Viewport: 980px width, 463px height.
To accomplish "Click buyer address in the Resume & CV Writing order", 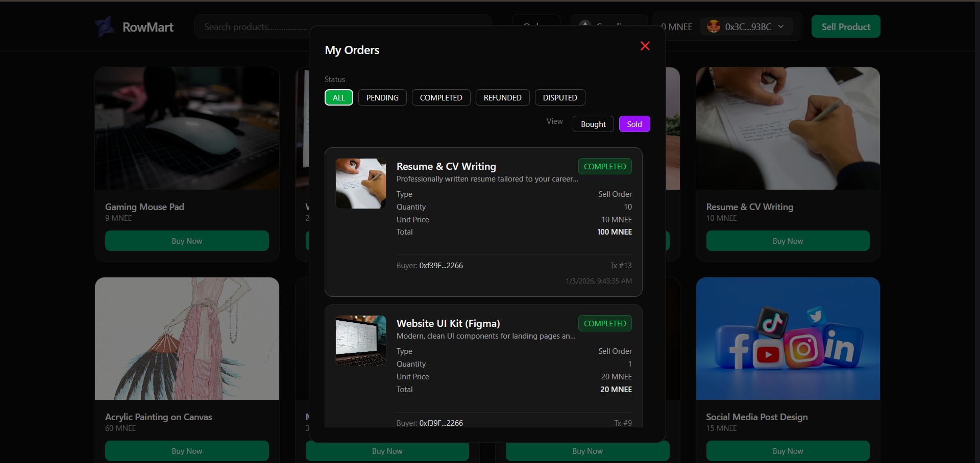I will pyautogui.click(x=441, y=266).
